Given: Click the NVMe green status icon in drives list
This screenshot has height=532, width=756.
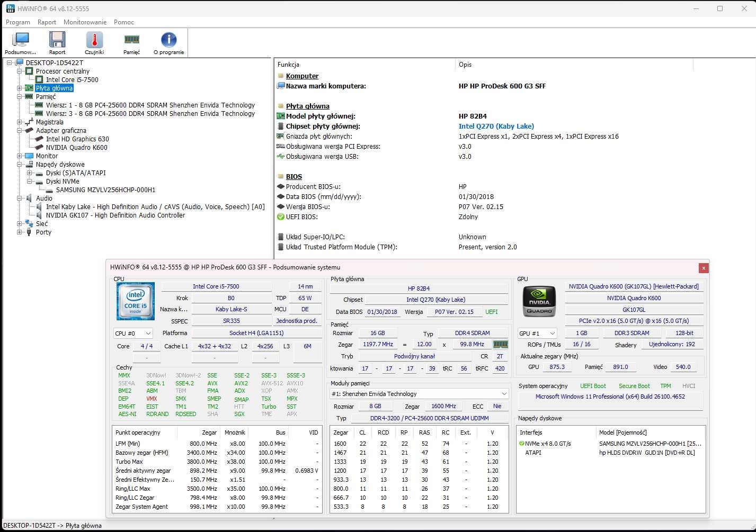Looking at the screenshot, I should (x=522, y=444).
